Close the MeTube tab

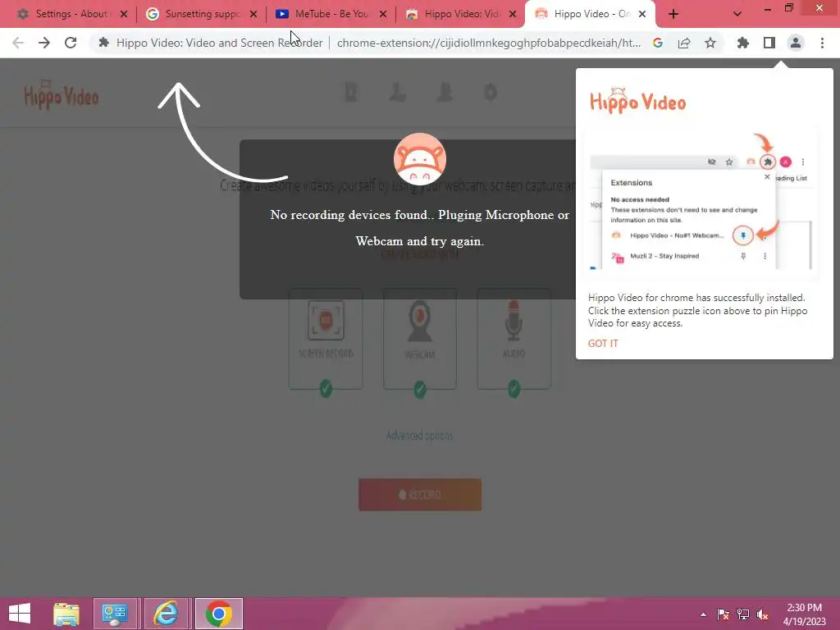click(x=383, y=14)
